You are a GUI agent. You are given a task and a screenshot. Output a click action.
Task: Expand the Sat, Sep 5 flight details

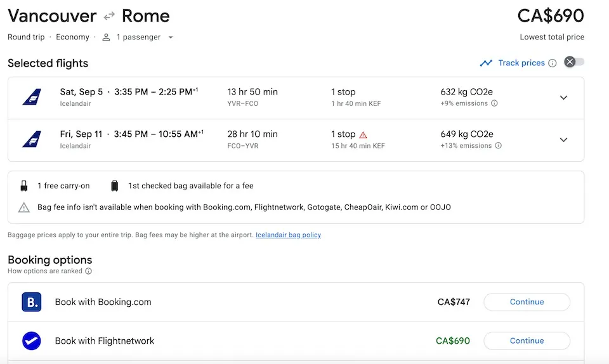pyautogui.click(x=563, y=98)
